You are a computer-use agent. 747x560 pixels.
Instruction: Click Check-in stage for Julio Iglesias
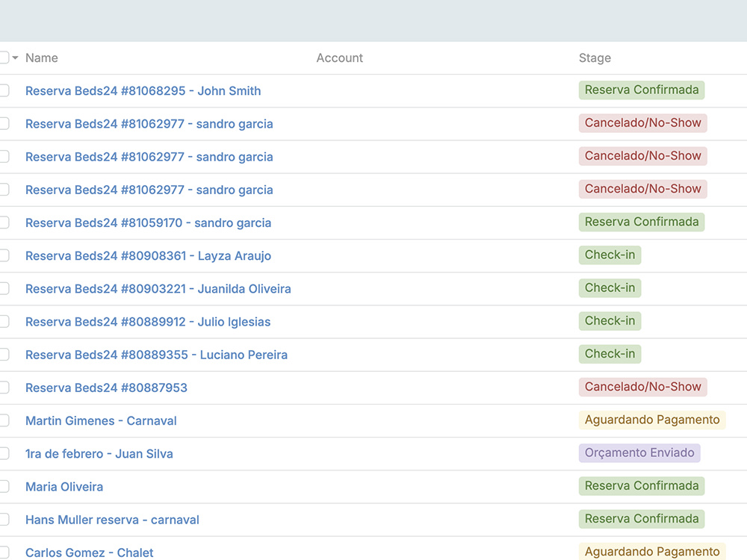click(x=610, y=321)
